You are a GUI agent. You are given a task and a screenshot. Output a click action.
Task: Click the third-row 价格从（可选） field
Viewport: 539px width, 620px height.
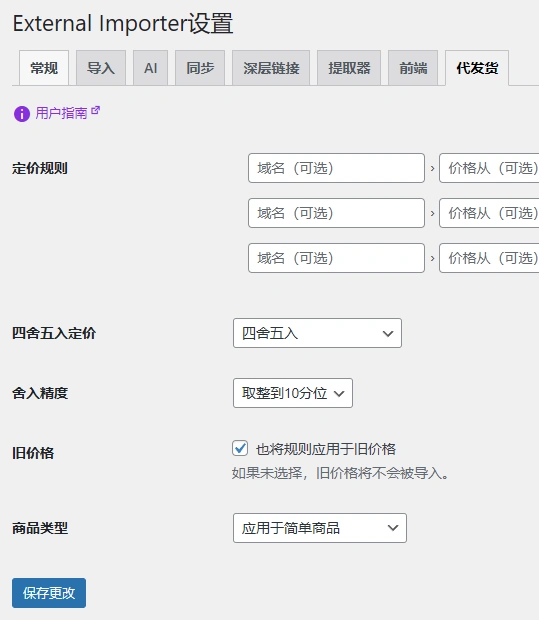coord(489,258)
